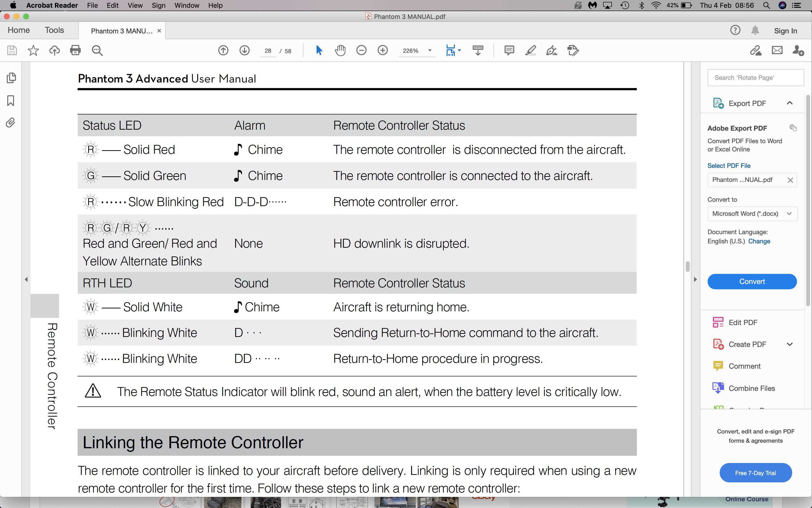Image resolution: width=812 pixels, height=508 pixels.
Task: Open the Window menu
Action: (x=187, y=5)
